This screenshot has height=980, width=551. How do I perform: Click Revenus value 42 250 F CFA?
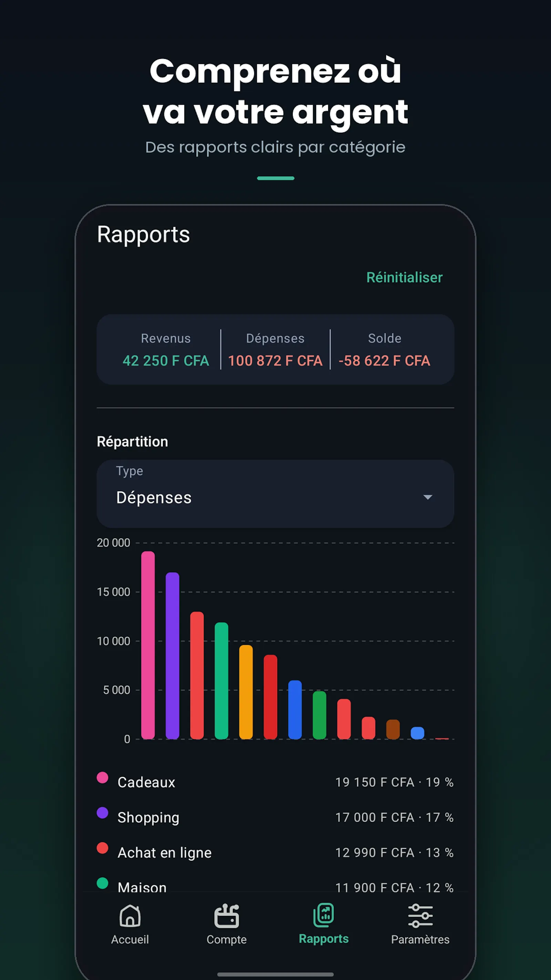(x=166, y=361)
